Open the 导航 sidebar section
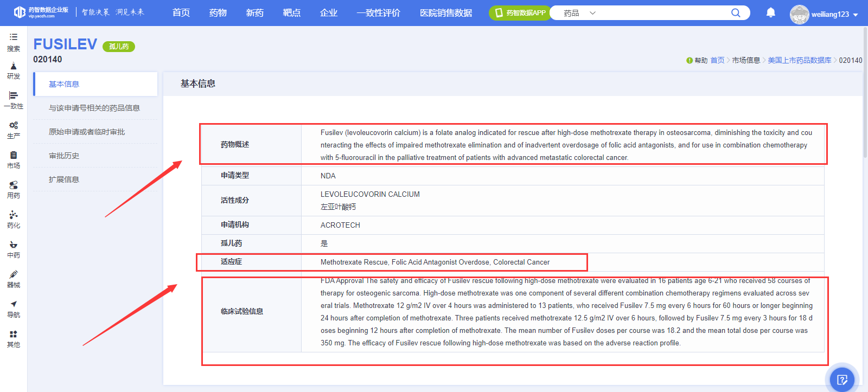 click(x=14, y=309)
